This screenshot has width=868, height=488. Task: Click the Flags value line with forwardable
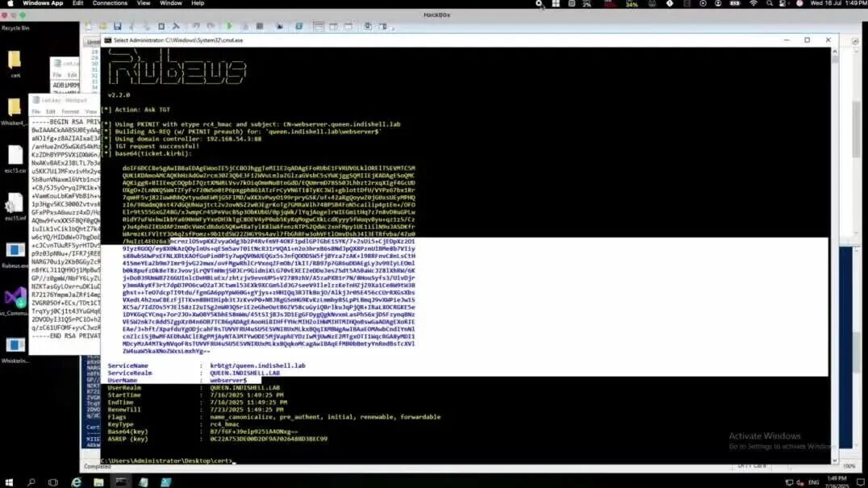click(x=325, y=417)
